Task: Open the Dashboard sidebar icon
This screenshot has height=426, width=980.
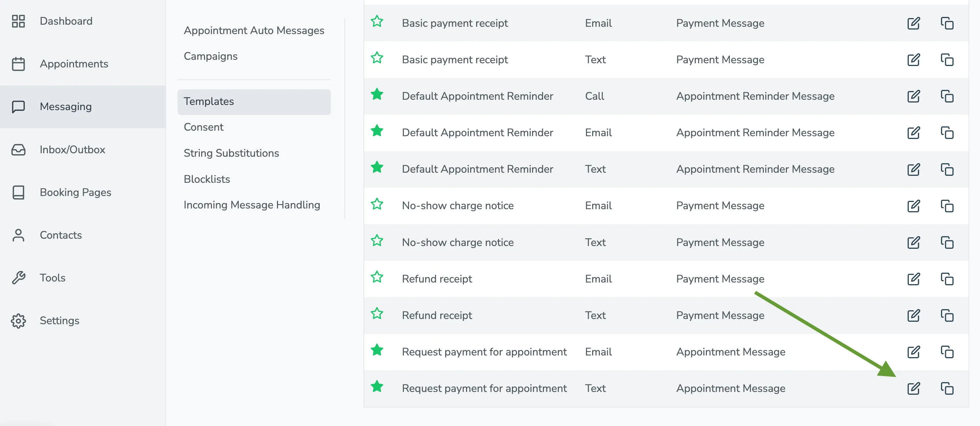Action: [x=18, y=22]
